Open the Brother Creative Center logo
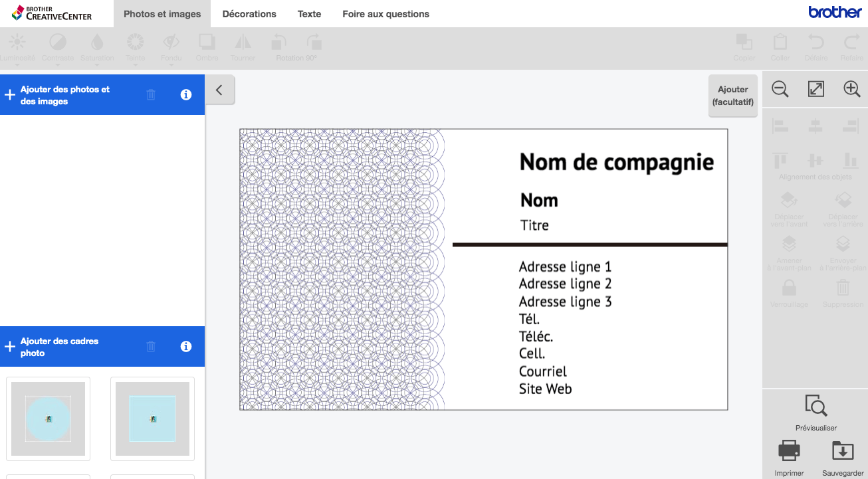The height and width of the screenshot is (479, 868). [52, 13]
